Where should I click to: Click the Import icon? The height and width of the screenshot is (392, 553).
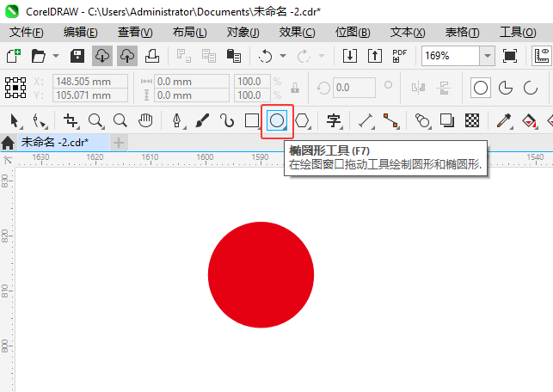[349, 56]
